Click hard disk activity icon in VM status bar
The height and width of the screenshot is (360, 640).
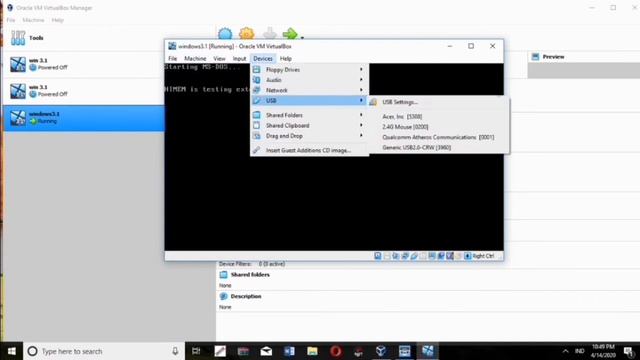point(378,256)
